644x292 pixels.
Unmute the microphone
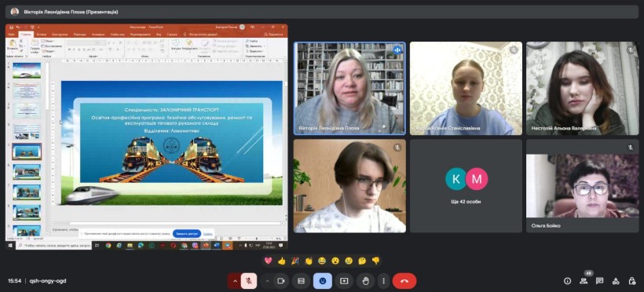point(249,281)
